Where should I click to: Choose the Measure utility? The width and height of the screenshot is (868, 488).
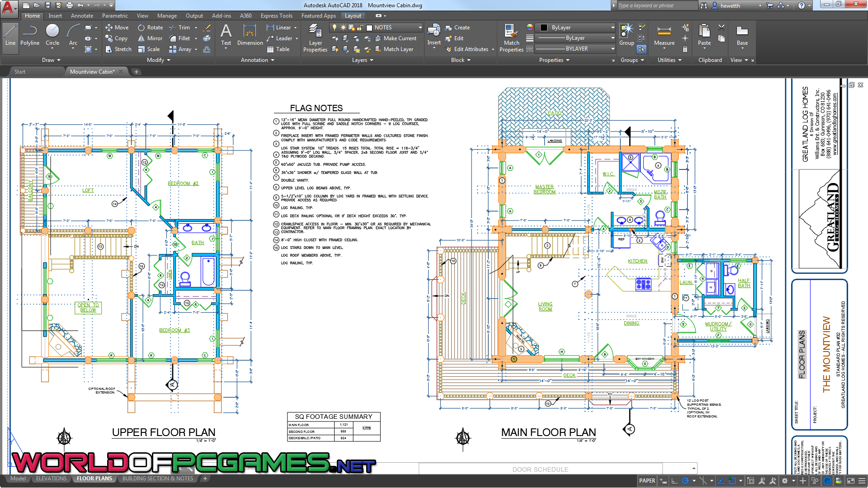click(x=664, y=36)
